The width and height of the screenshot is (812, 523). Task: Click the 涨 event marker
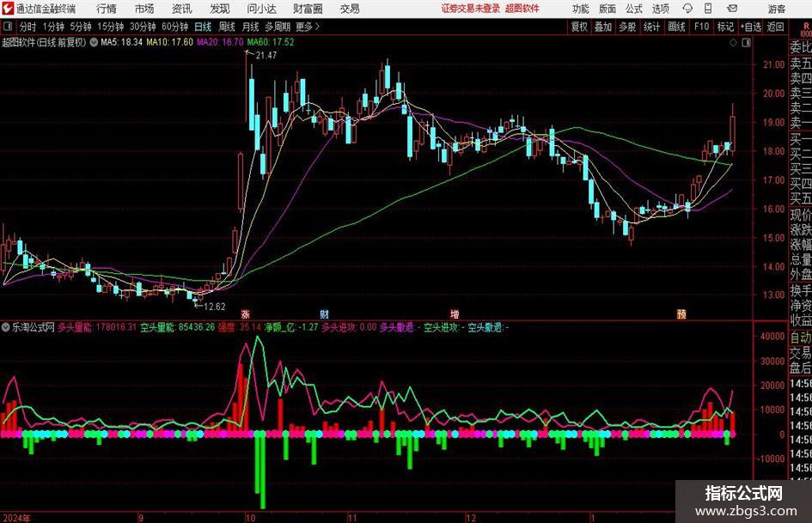click(x=246, y=314)
